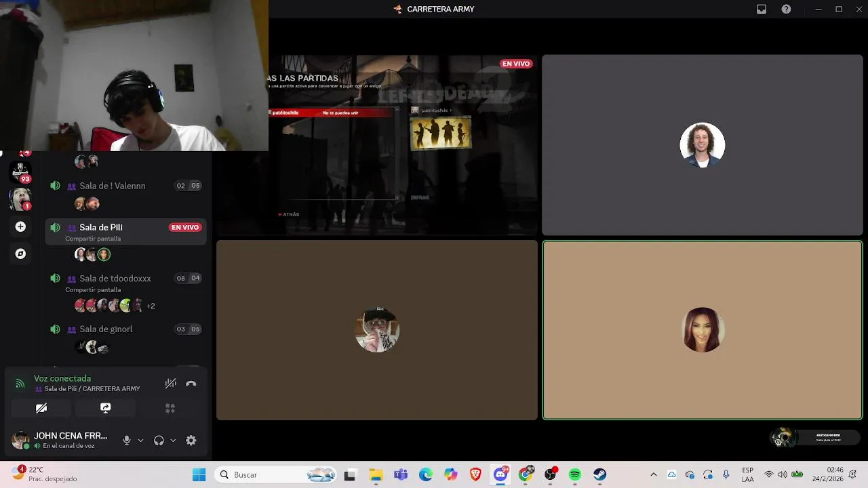The image size is (868, 488).
Task: Open Windows Start menu
Action: (x=199, y=474)
